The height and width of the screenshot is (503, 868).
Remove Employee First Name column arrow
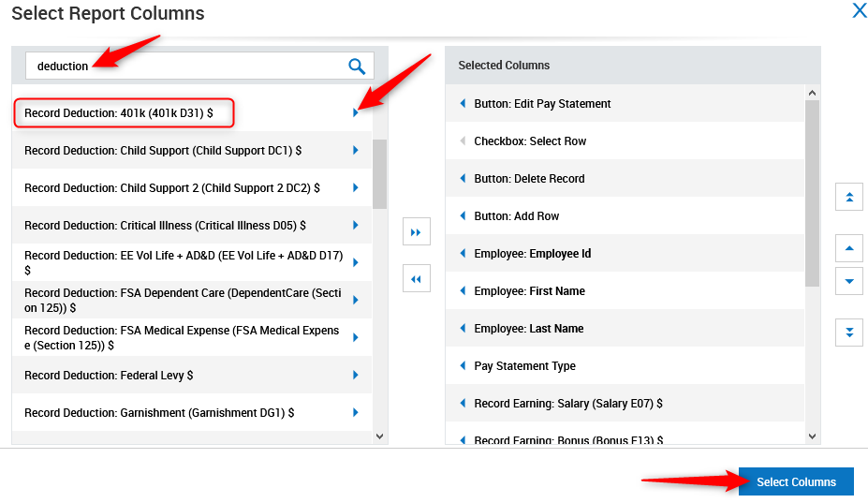pyautogui.click(x=463, y=290)
